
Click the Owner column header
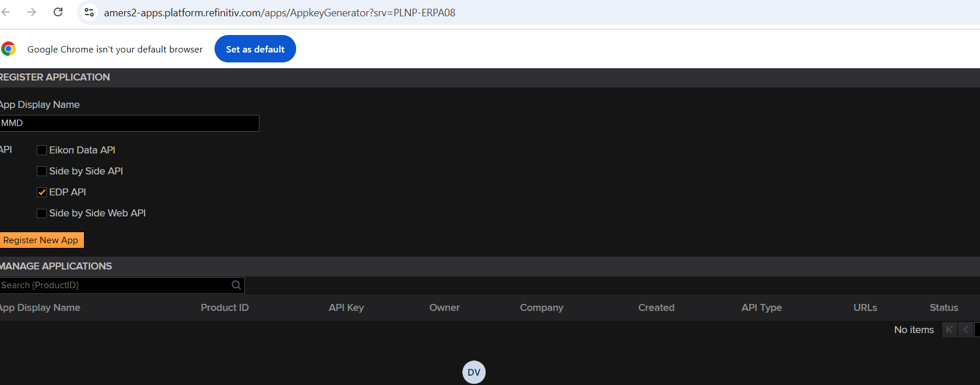click(444, 307)
